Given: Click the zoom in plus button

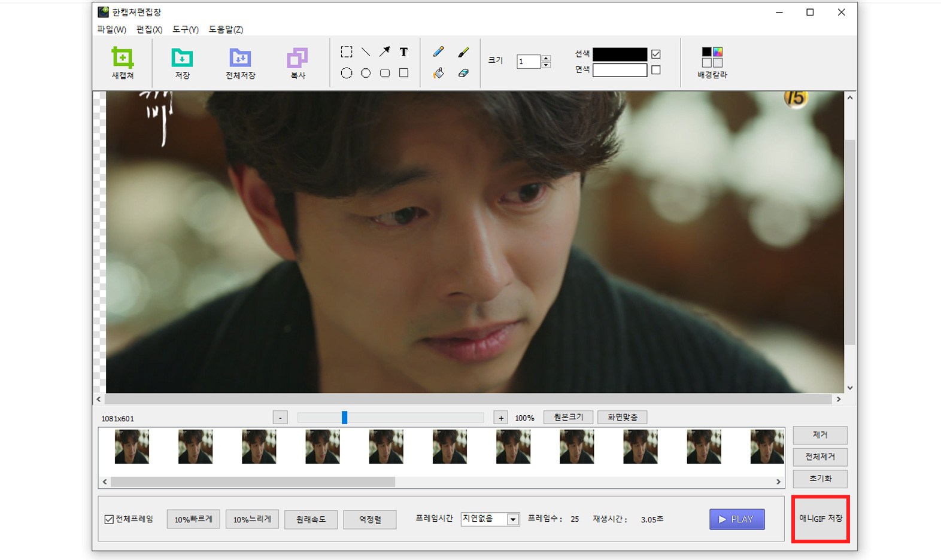Looking at the screenshot, I should [x=500, y=418].
